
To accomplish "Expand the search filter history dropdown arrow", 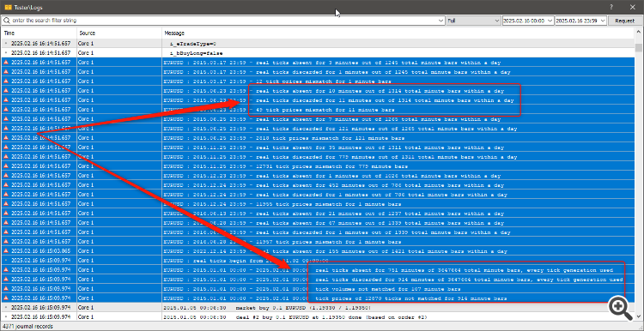I will (441, 21).
